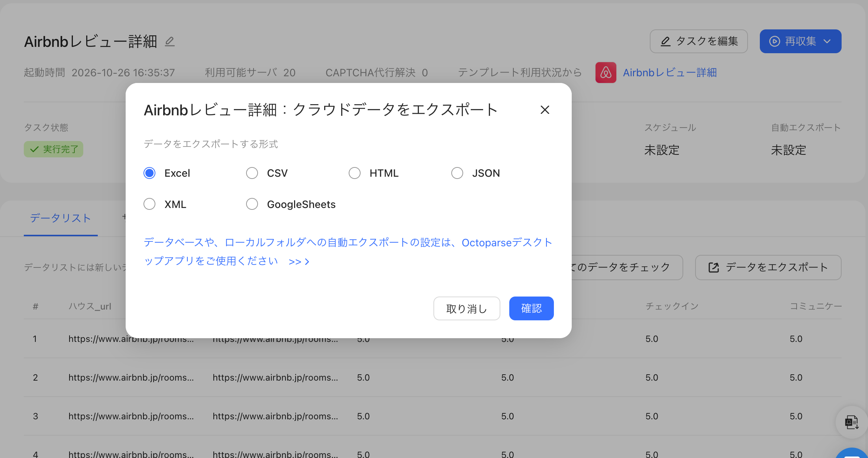Image resolution: width=868 pixels, height=458 pixels.
Task: Click the 確認 confirm button
Action: point(531,308)
